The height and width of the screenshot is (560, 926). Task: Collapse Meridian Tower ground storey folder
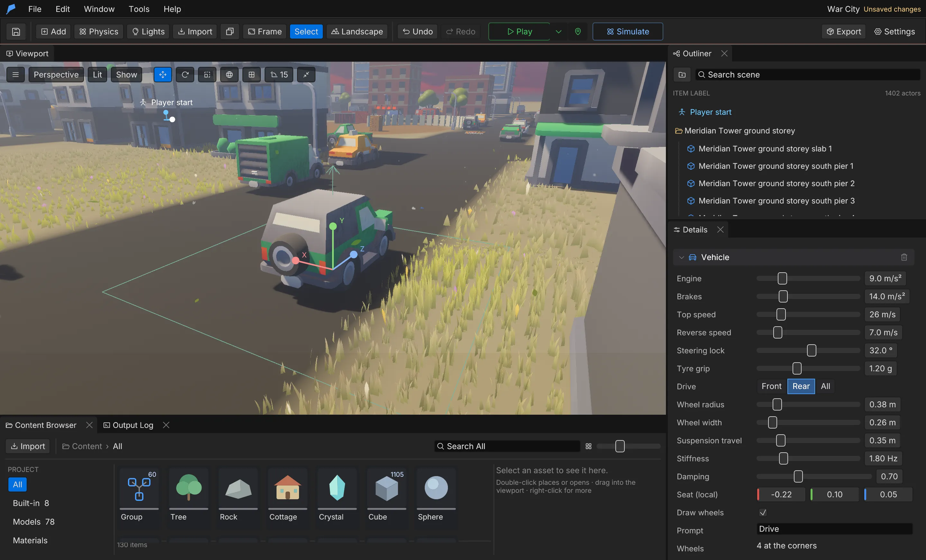point(678,131)
